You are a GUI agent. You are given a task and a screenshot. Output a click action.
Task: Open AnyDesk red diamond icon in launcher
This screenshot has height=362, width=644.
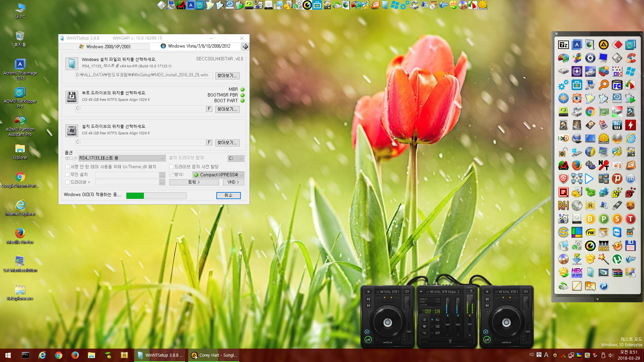tap(617, 45)
